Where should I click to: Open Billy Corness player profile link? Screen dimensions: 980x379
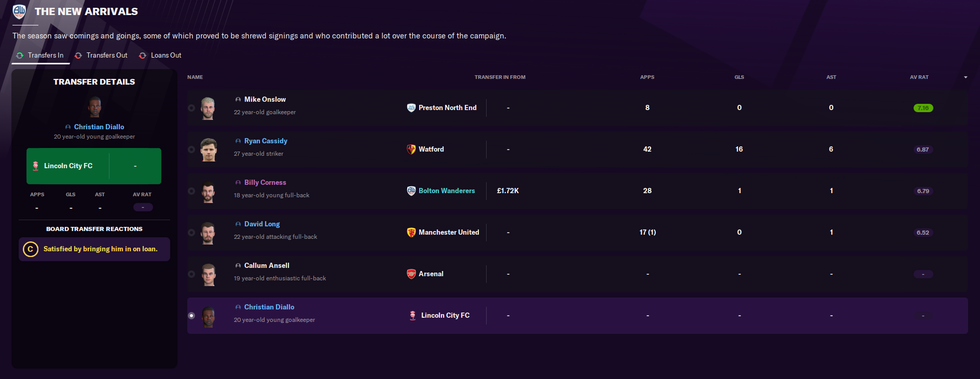[x=265, y=183]
